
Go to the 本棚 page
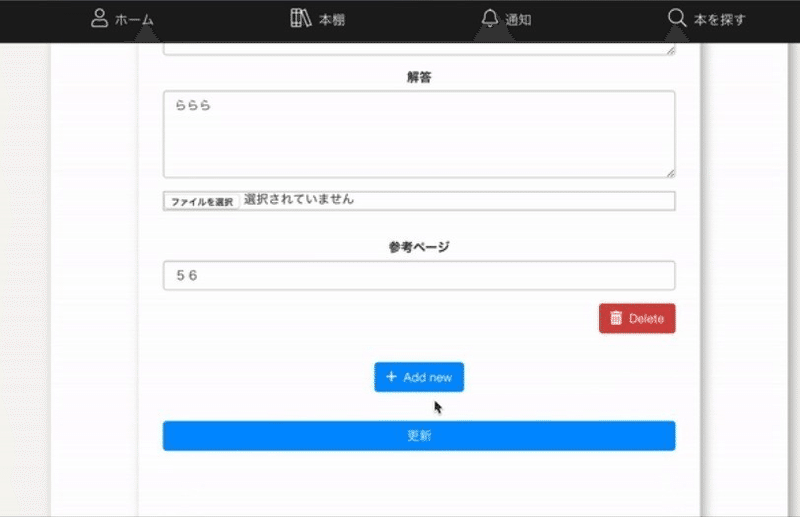pos(318,19)
